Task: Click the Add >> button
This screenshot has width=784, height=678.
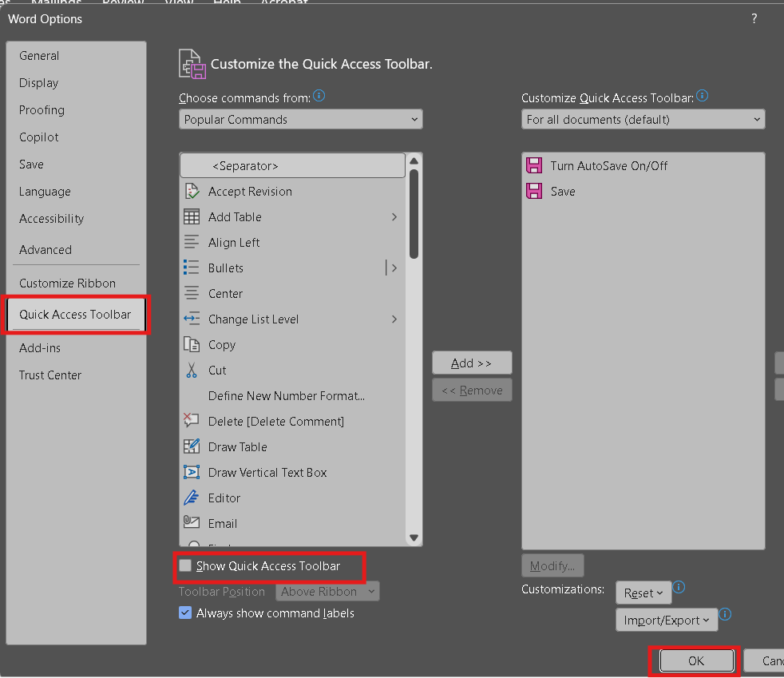Action: 472,363
